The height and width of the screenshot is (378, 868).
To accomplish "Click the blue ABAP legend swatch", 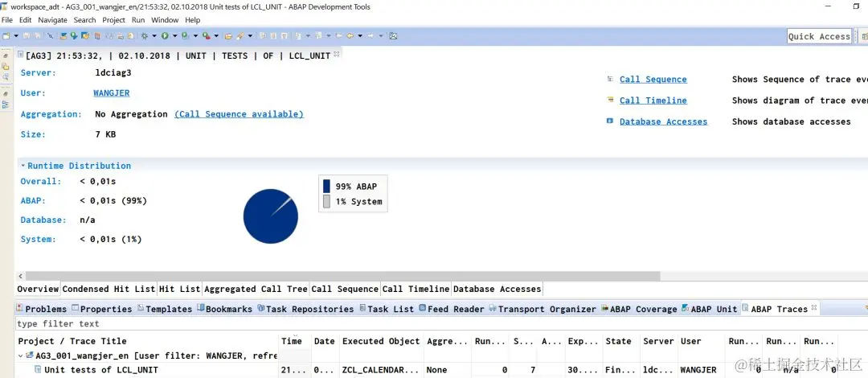I will tap(326, 187).
